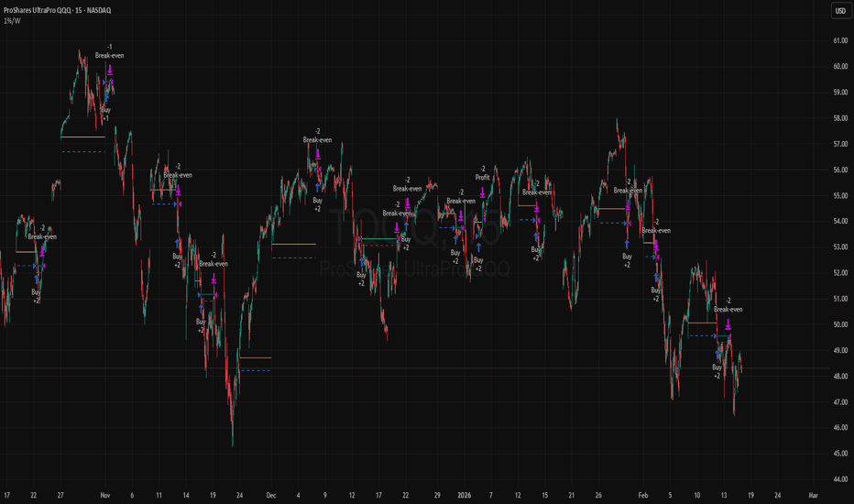The image size is (854, 504).
Task: Click the blue entry arrow above Buy +1
Action: (105, 95)
